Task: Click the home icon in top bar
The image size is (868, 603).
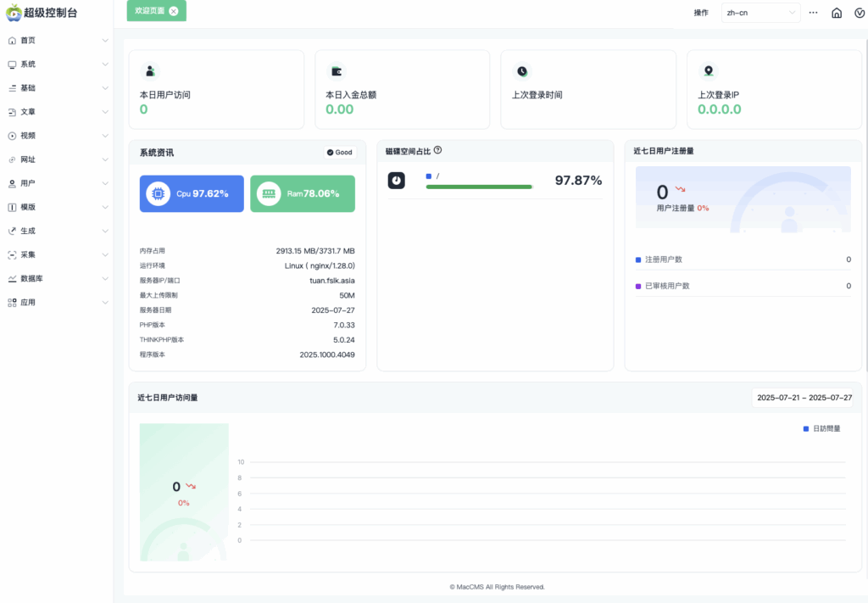Action: pyautogui.click(x=837, y=13)
